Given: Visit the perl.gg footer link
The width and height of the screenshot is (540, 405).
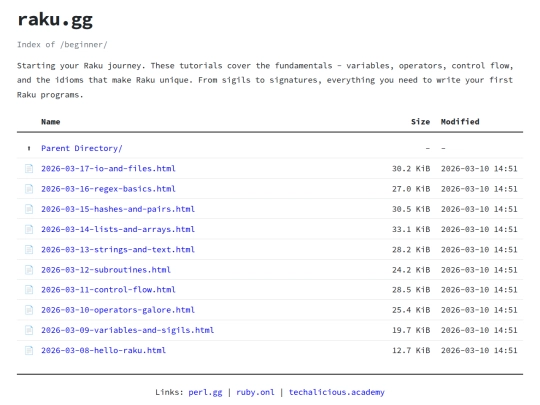Looking at the screenshot, I should point(205,392).
